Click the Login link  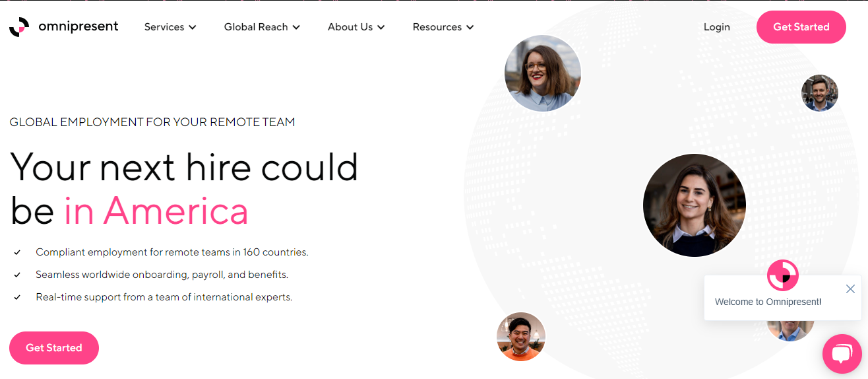(716, 27)
